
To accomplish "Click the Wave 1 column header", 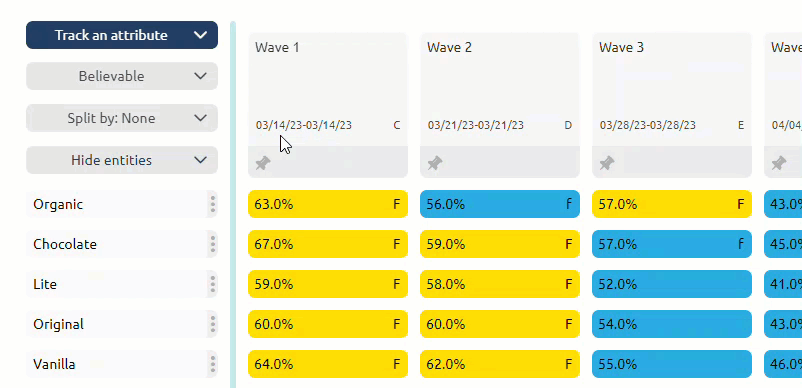I will [328, 89].
